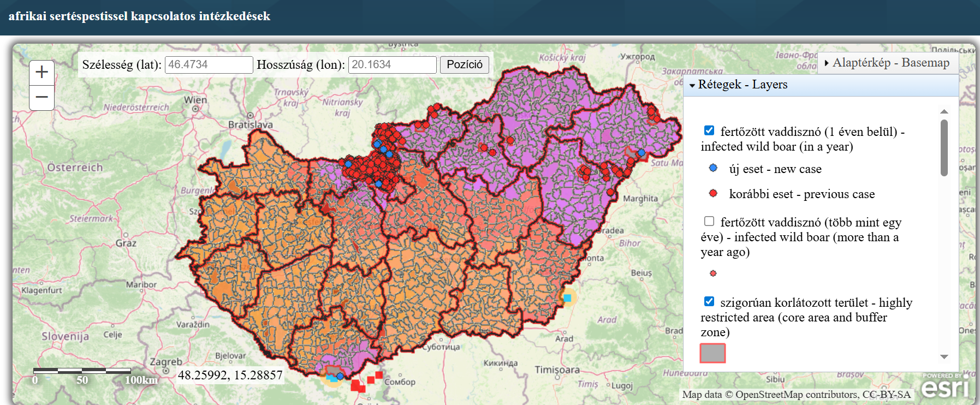Viewport: 980px width, 405px height.
Task: Click the layers list scroll down arrow
Action: [x=945, y=356]
